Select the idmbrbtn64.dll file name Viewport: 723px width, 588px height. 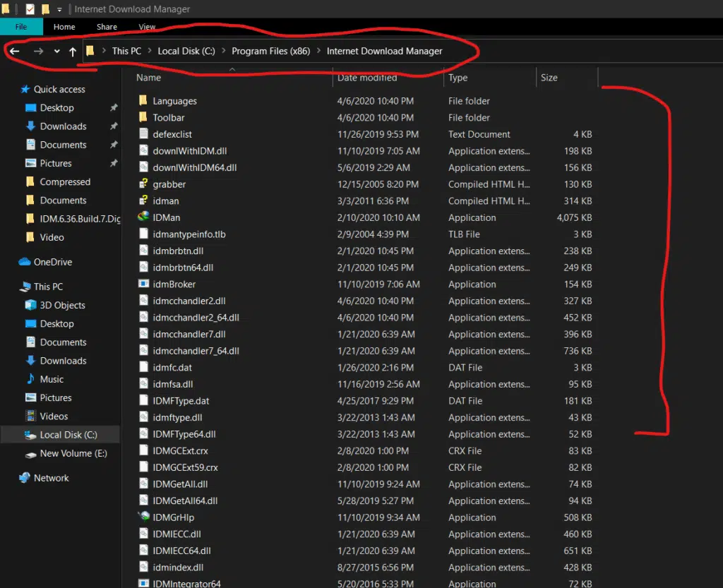(183, 268)
